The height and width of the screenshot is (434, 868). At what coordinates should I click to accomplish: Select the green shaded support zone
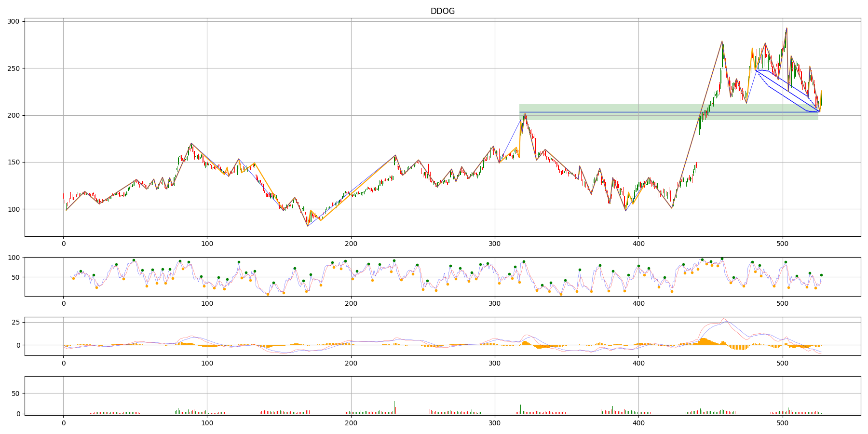668,112
